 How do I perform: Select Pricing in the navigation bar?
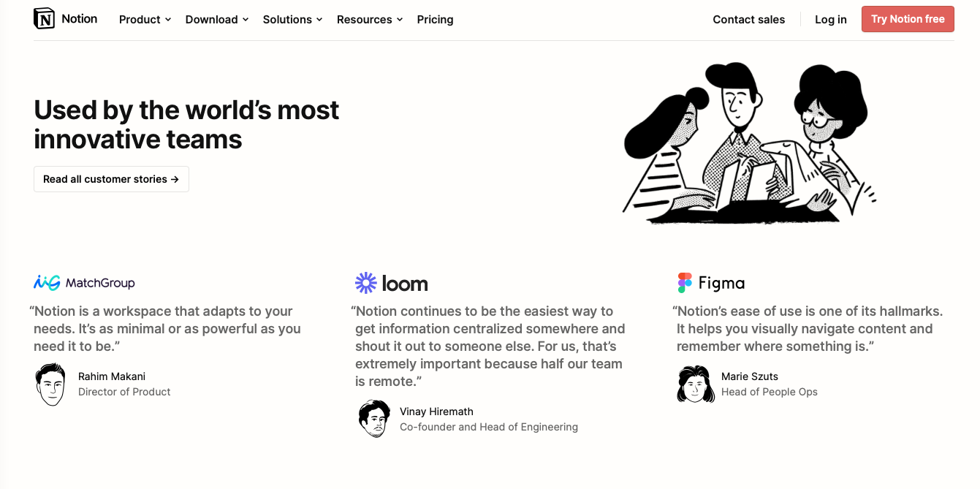(435, 20)
